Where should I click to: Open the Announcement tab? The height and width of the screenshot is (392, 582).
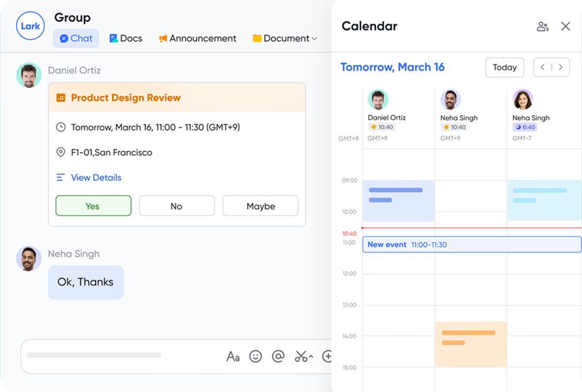click(197, 39)
